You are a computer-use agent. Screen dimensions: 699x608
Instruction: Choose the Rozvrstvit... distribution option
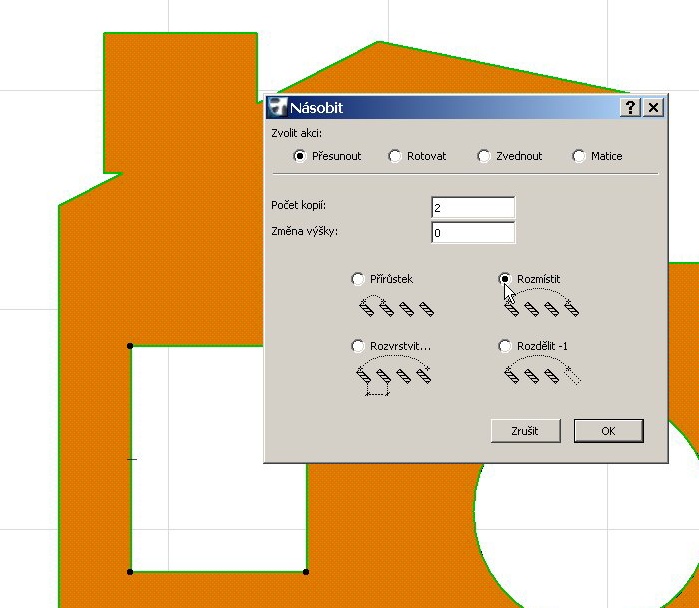coord(358,346)
